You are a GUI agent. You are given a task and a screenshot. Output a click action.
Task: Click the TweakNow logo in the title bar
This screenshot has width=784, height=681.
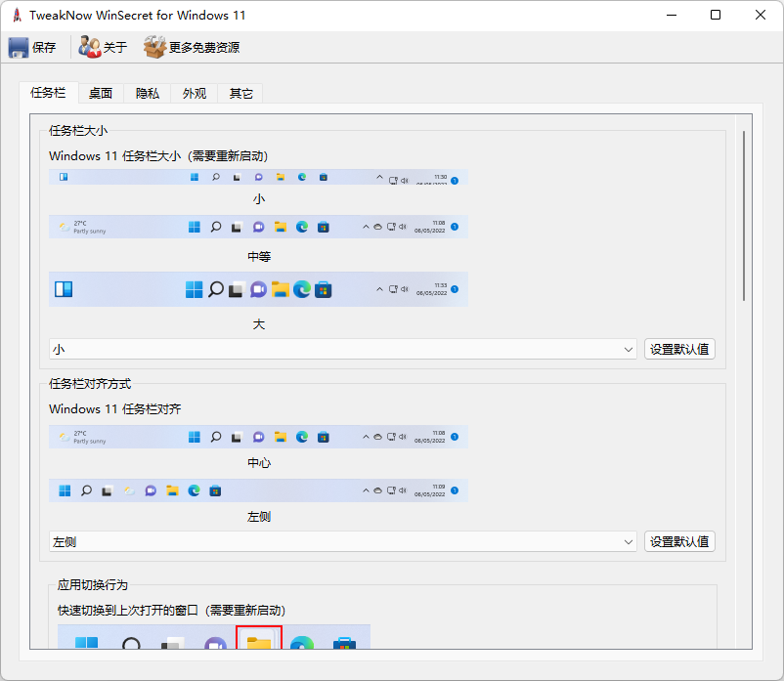pos(15,15)
